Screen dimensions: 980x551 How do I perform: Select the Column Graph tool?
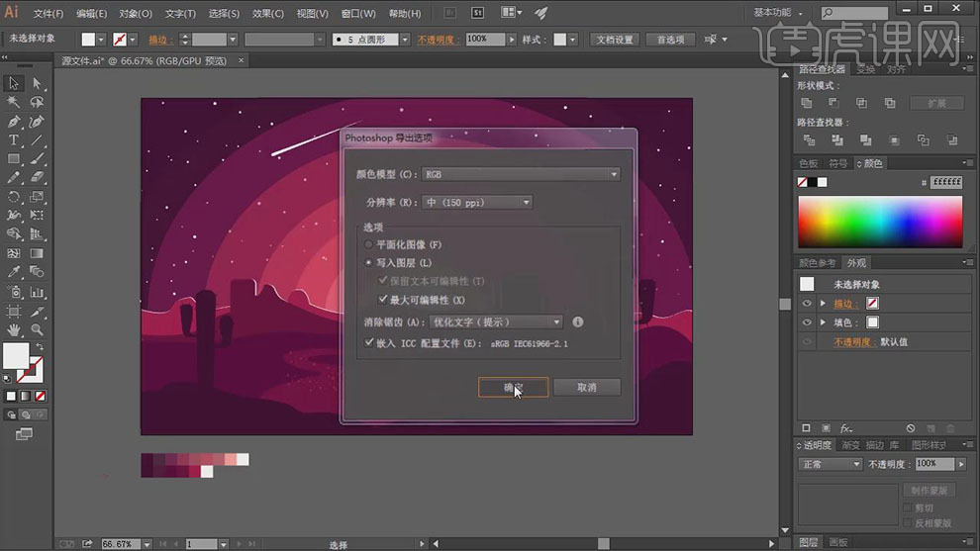pyautogui.click(x=37, y=292)
